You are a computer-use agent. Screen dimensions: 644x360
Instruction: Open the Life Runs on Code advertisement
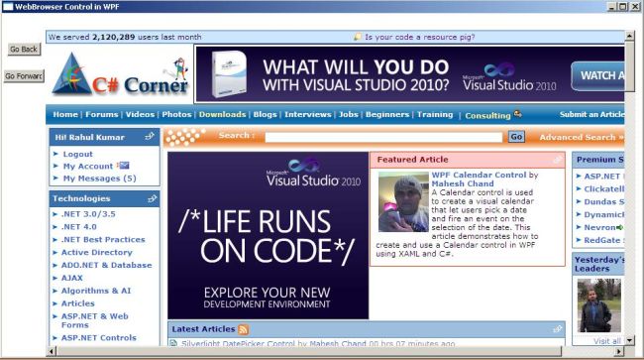[x=268, y=235]
